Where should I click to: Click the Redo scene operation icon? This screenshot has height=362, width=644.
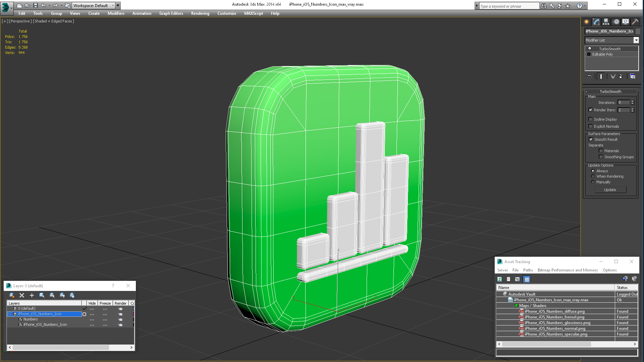55,5
